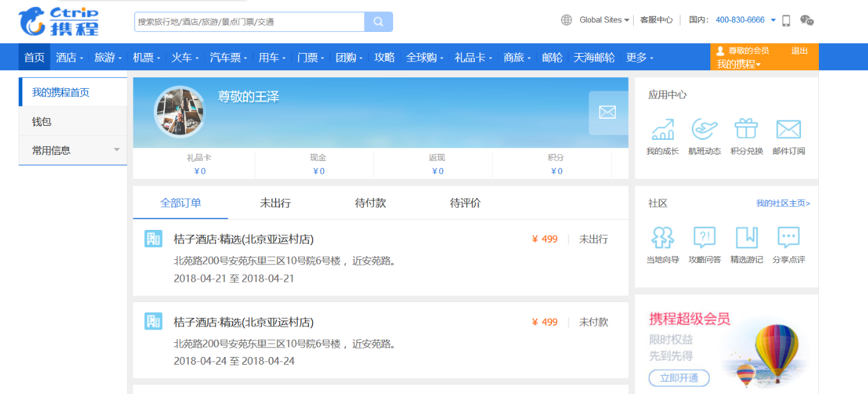The image size is (868, 394).
Task: Open 积分兑换 gift box icon
Action: (746, 130)
